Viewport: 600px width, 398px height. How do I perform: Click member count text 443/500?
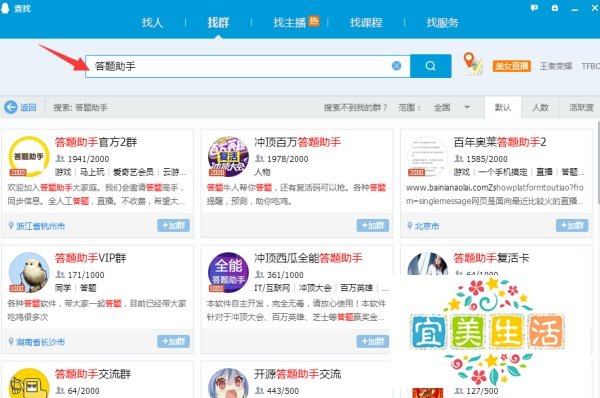[x=283, y=391]
